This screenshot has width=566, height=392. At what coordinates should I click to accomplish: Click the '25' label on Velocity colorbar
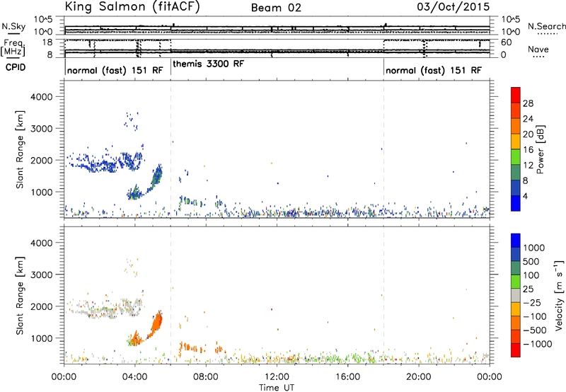(x=529, y=289)
